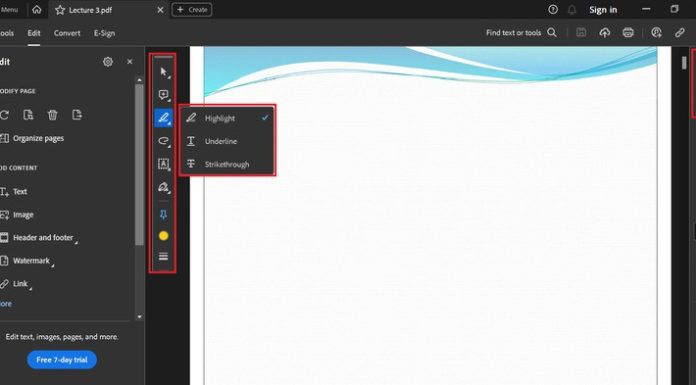Open the add comment tool
The image size is (696, 385).
[163, 95]
